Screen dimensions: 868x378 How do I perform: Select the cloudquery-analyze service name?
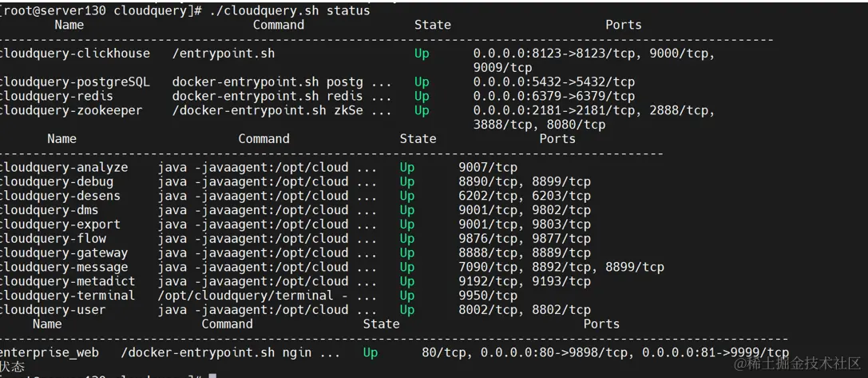coord(64,167)
